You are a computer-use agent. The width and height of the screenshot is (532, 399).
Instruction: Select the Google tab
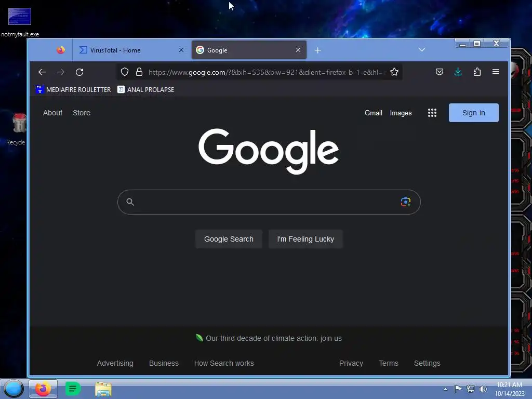pyautogui.click(x=249, y=50)
